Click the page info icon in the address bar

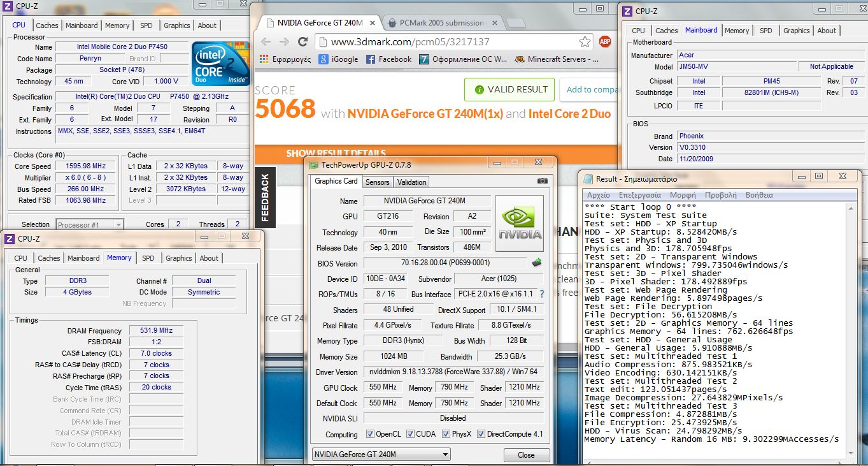[323, 42]
